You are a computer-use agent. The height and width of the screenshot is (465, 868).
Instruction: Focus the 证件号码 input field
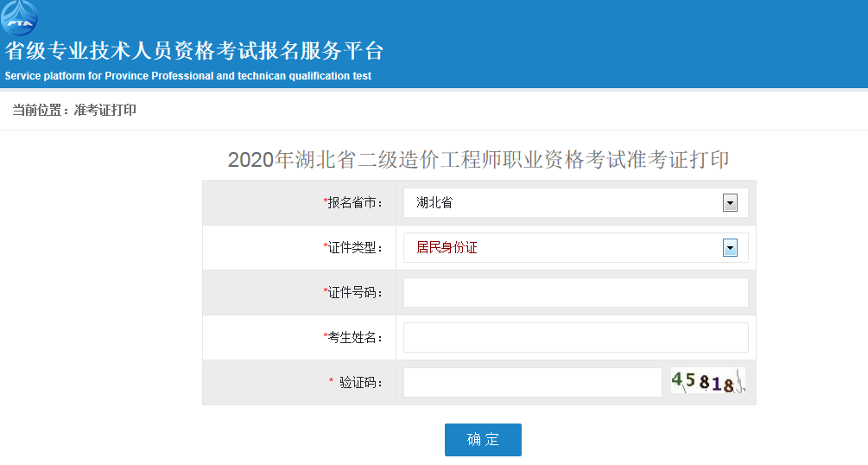pos(576,293)
